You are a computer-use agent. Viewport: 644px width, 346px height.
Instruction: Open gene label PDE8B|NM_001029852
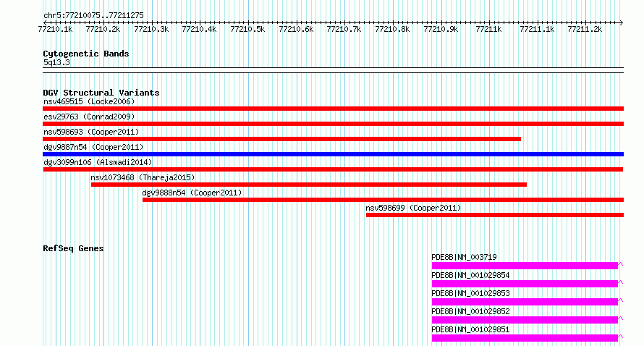coord(470,311)
